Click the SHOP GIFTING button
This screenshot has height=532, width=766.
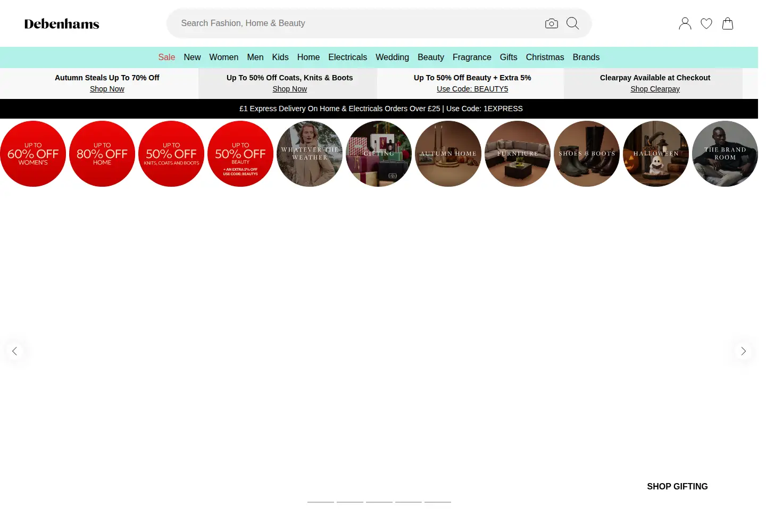pos(677,487)
